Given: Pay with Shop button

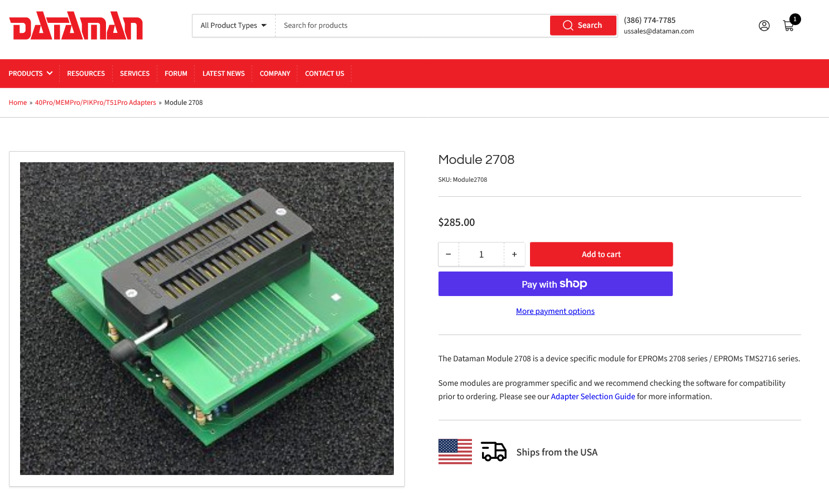Looking at the screenshot, I should (x=555, y=284).
